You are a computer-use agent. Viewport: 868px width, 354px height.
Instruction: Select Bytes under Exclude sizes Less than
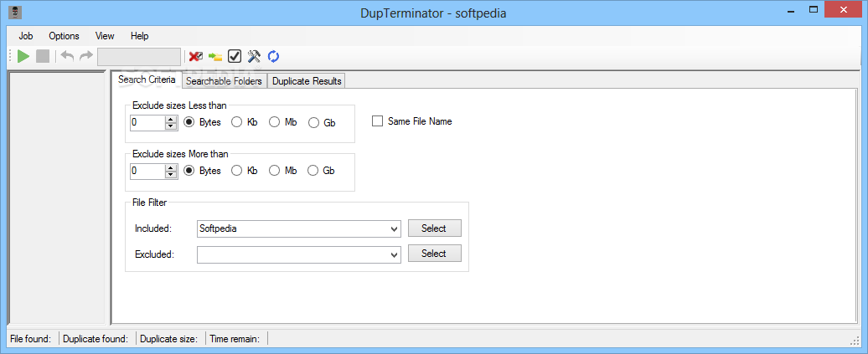pyautogui.click(x=202, y=122)
